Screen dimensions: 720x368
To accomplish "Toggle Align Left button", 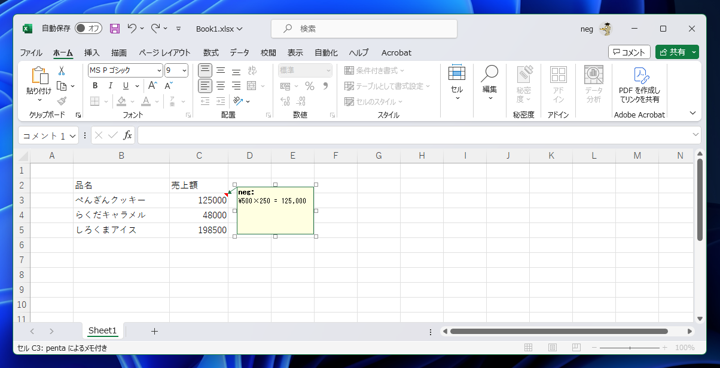I will (x=205, y=85).
